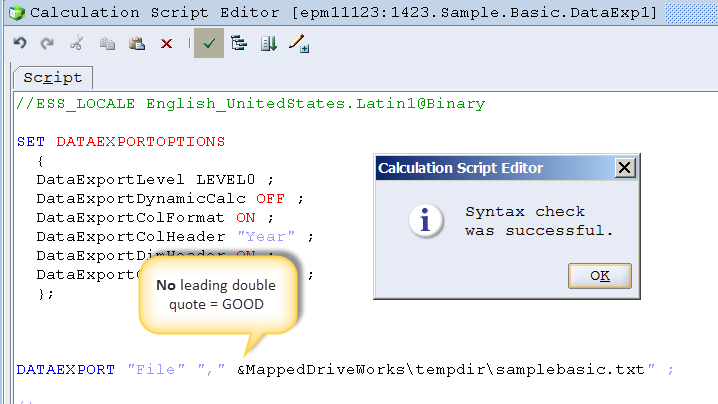Click the blue information icon in dialog
This screenshot has width=718, height=404.
pos(425,221)
